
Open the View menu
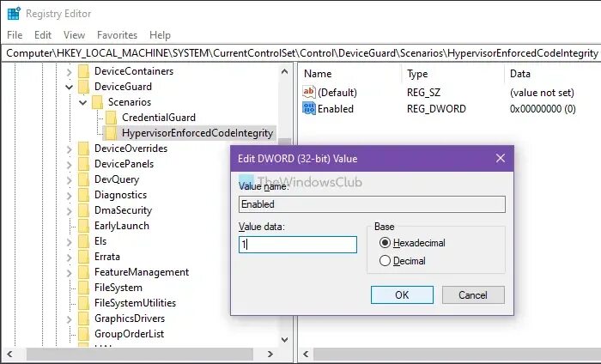coord(74,35)
